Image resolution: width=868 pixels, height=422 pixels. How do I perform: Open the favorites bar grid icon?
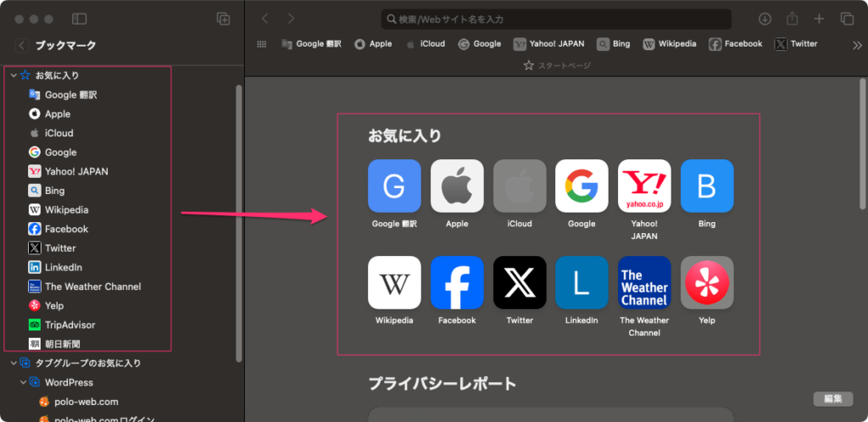click(x=261, y=44)
